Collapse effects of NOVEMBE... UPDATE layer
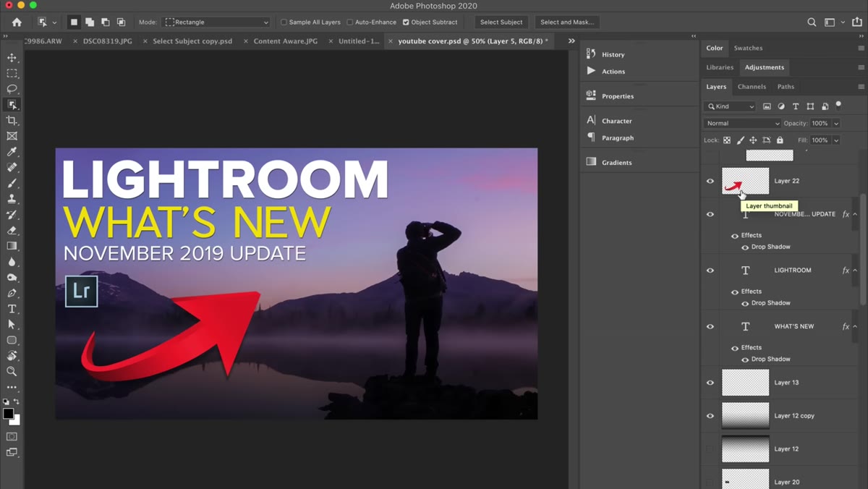 coord(855,215)
